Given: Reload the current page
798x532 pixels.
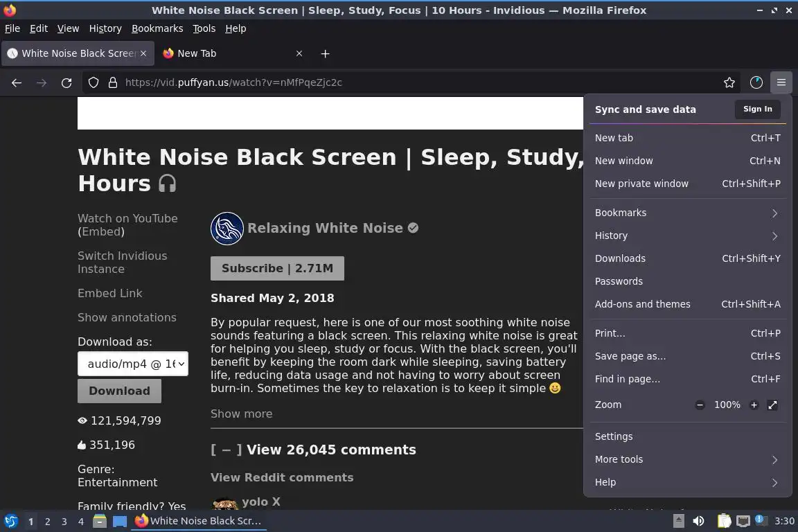Looking at the screenshot, I should click(66, 82).
